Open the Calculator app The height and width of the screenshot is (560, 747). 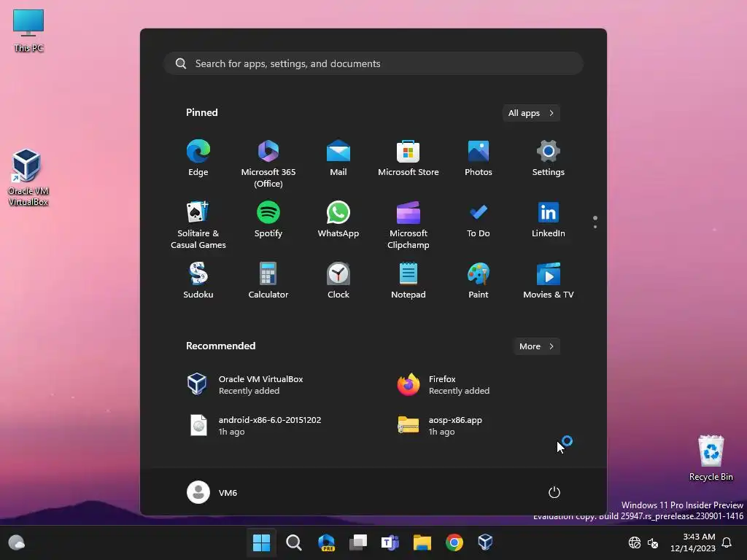(x=268, y=281)
